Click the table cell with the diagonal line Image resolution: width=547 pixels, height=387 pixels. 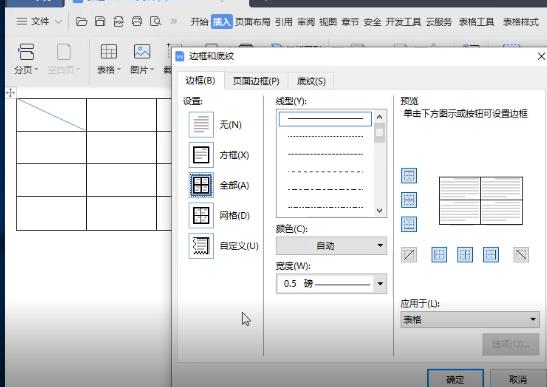(51, 115)
